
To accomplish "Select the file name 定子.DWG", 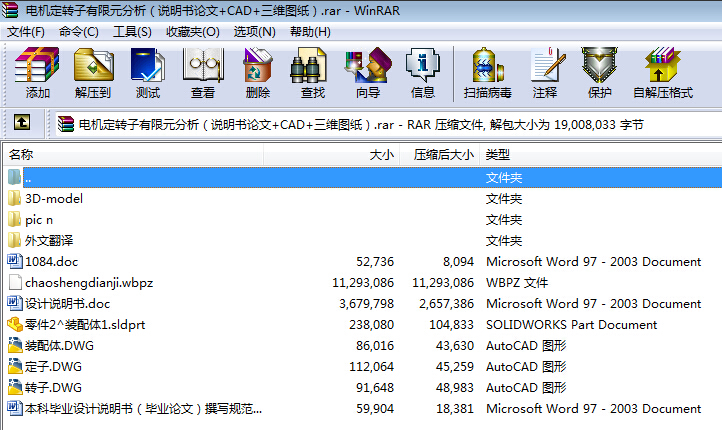I will 53,367.
